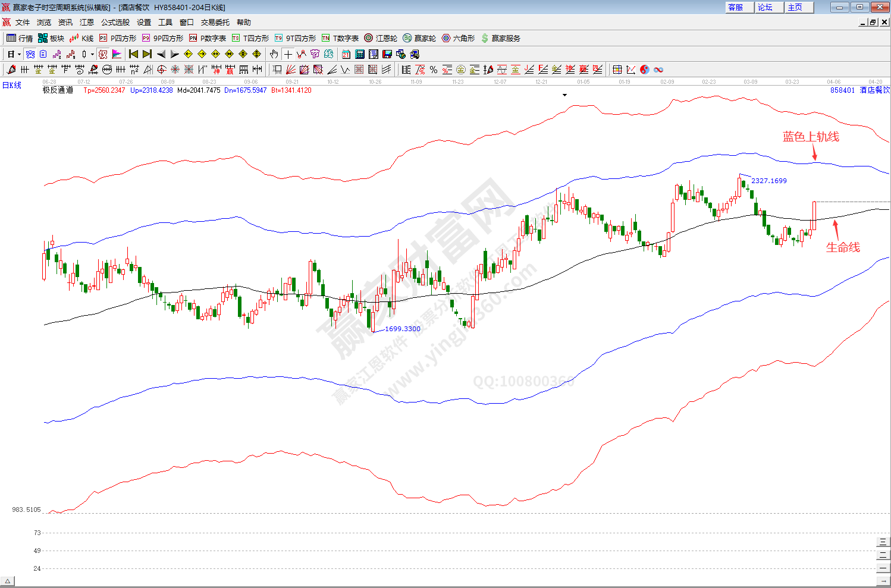The height and width of the screenshot is (588, 891).
Task: Click the small black triangle above chart
Action: 564,95
